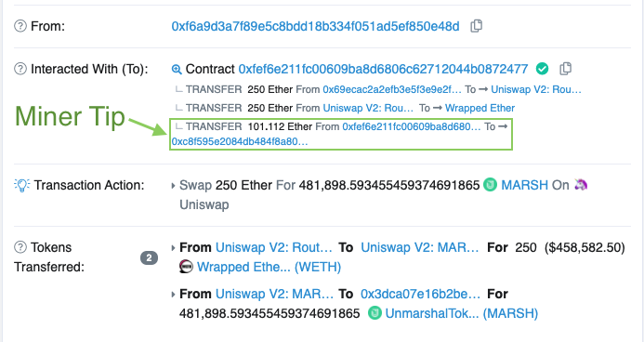This screenshot has width=644, height=342.
Task: Expand first token transfer row arrow
Action: tap(173, 248)
